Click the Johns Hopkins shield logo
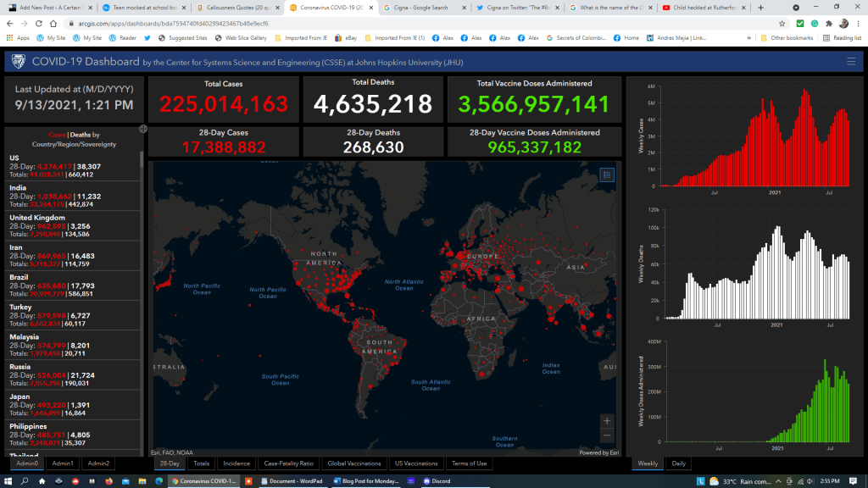 click(x=18, y=62)
